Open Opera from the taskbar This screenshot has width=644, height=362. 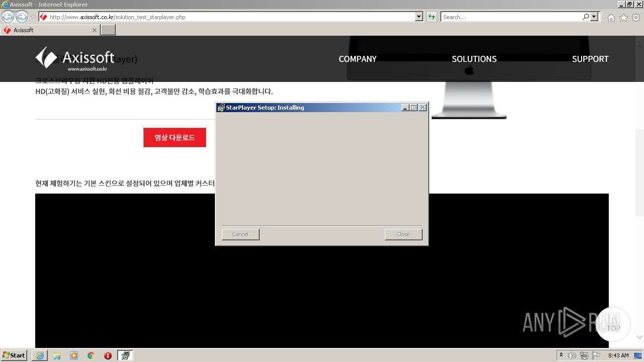click(x=108, y=355)
